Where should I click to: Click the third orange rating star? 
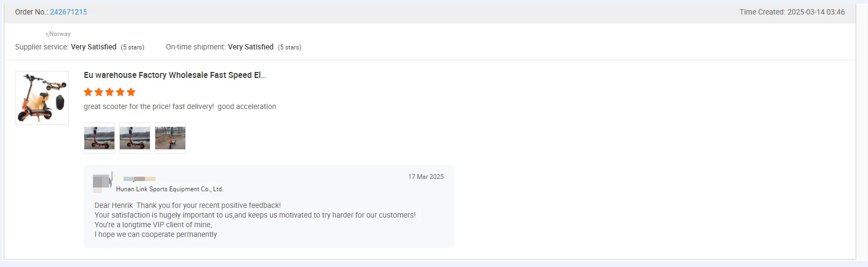coord(110,92)
